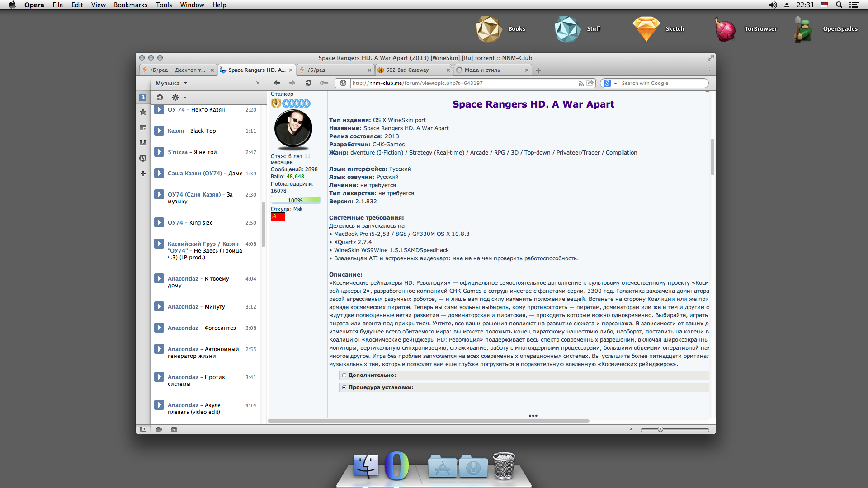Image resolution: width=868 pixels, height=488 pixels.
Task: Open the VK panel in the sidebar
Action: click(x=143, y=97)
